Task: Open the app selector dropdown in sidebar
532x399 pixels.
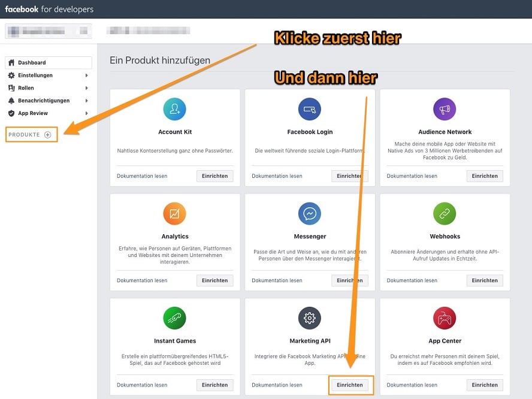Action: (x=49, y=31)
